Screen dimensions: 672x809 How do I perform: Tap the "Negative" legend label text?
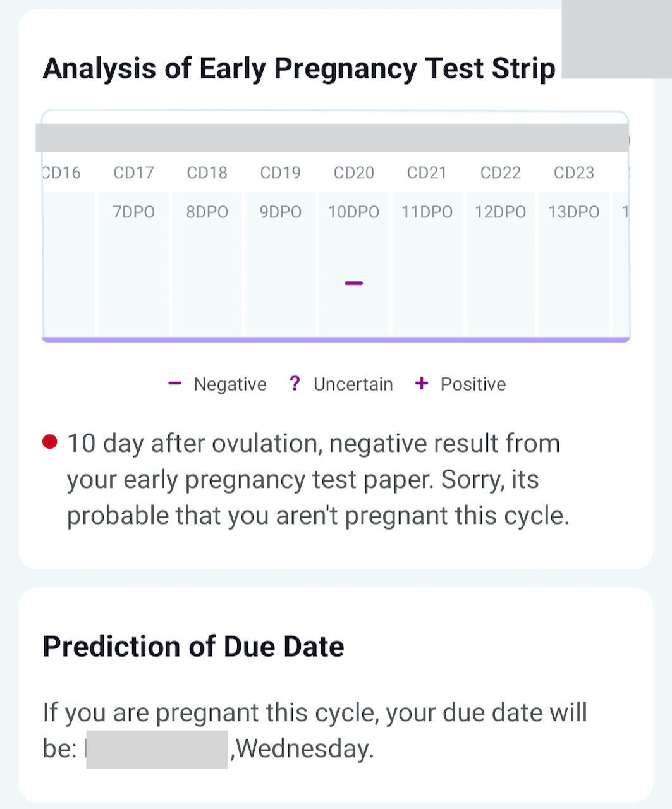[x=230, y=384]
